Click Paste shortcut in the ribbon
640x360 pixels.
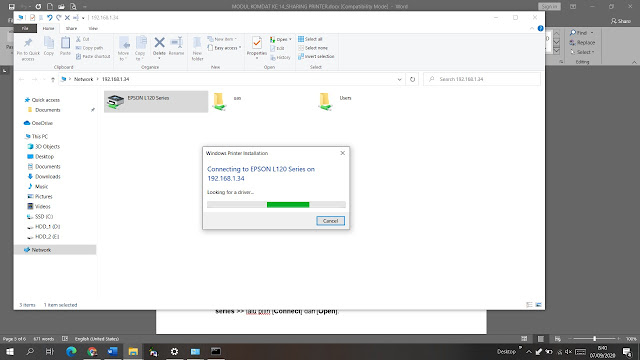[93, 56]
